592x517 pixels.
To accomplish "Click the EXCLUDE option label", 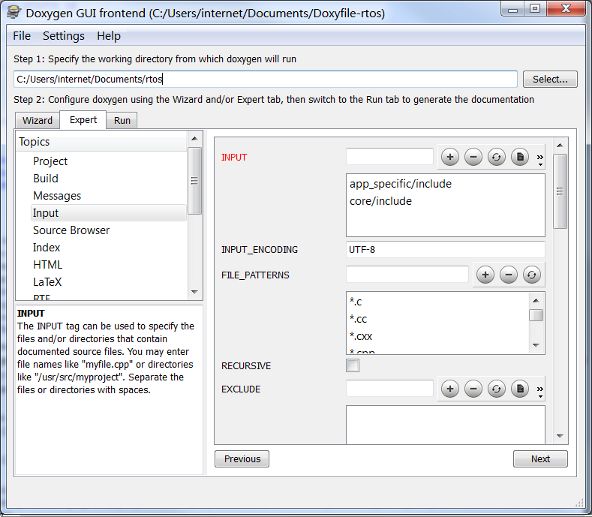I will pos(241,389).
